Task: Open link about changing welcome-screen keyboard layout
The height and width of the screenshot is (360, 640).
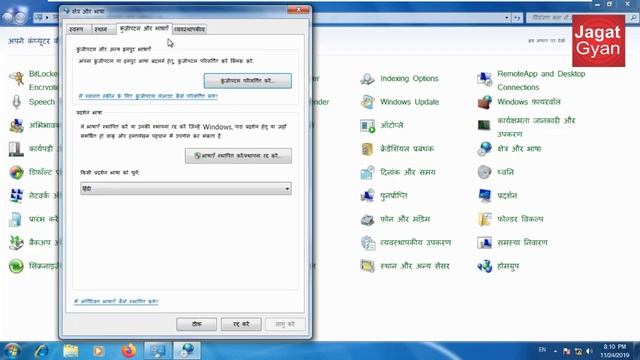Action: 148,96
